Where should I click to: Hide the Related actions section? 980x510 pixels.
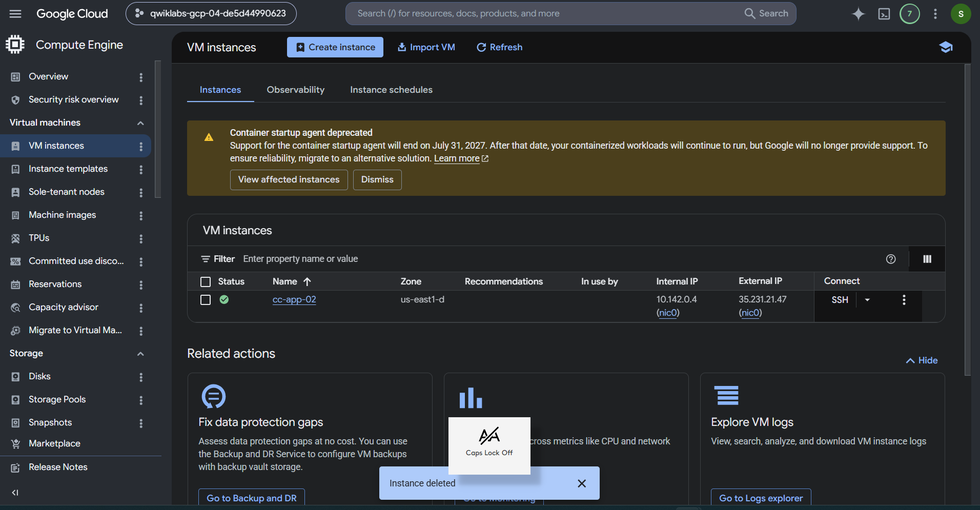click(x=922, y=360)
